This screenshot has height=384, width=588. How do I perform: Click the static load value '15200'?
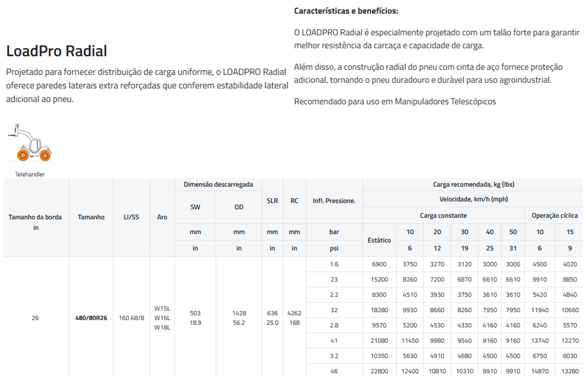click(x=379, y=279)
